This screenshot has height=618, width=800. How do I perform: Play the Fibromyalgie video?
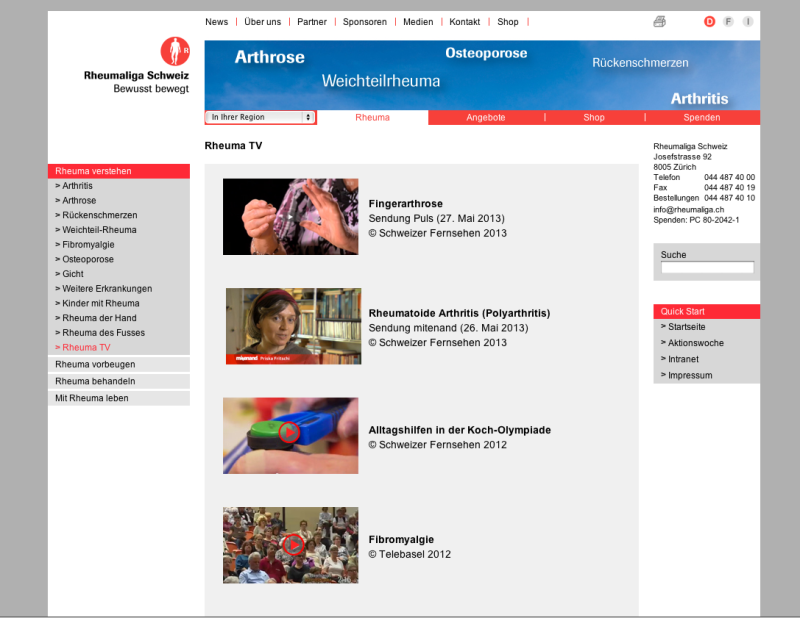pyautogui.click(x=291, y=545)
